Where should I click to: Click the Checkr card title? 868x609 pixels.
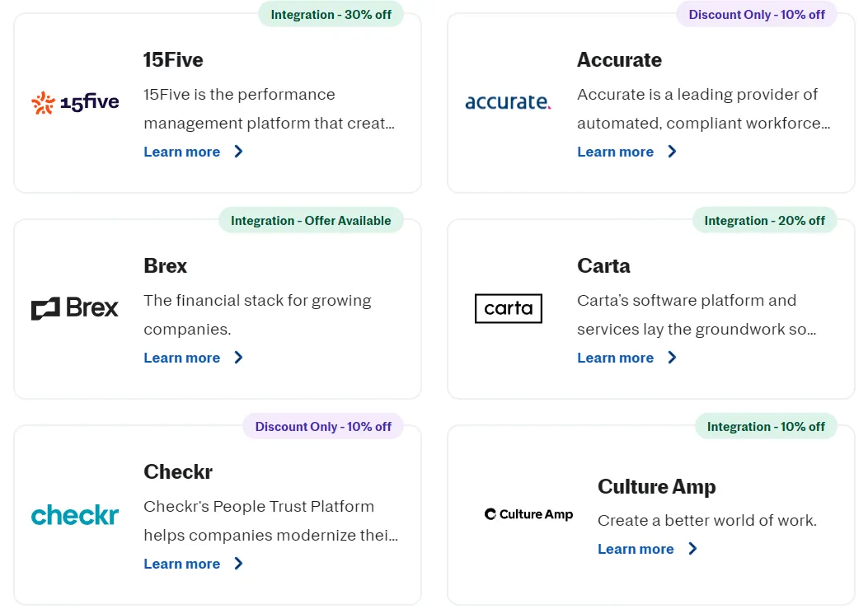178,471
